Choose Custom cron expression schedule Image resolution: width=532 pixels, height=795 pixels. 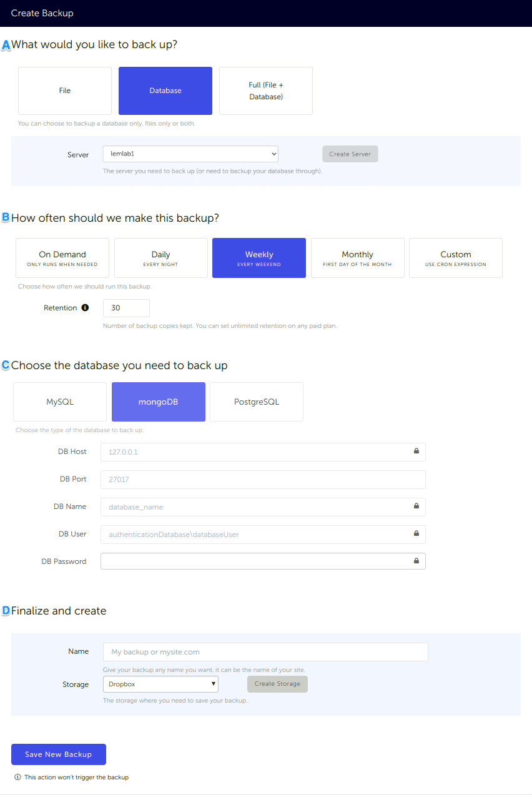[x=455, y=258]
